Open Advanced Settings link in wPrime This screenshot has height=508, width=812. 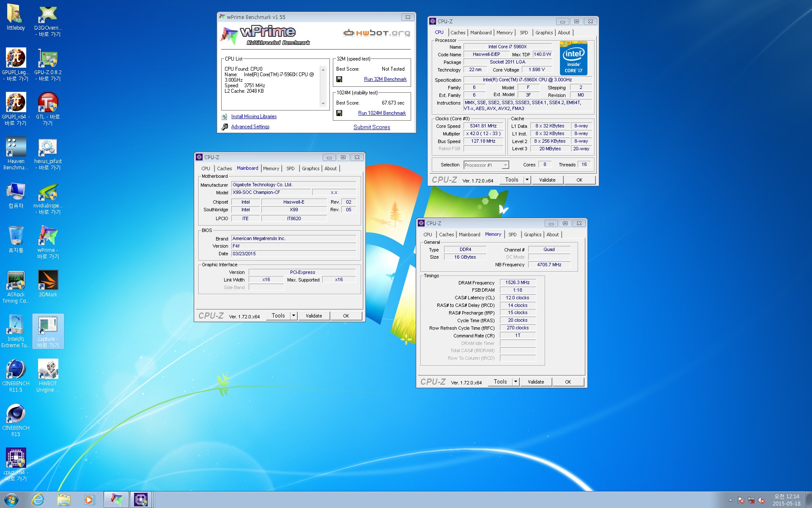(250, 127)
